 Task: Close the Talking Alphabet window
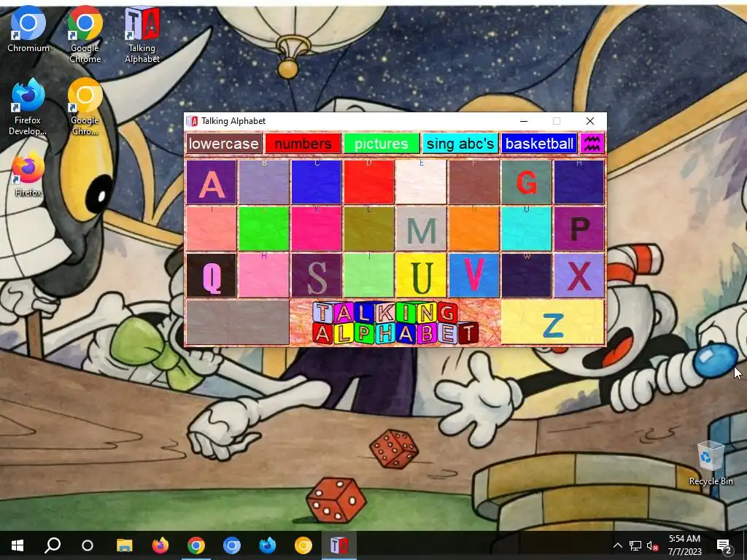pos(589,121)
